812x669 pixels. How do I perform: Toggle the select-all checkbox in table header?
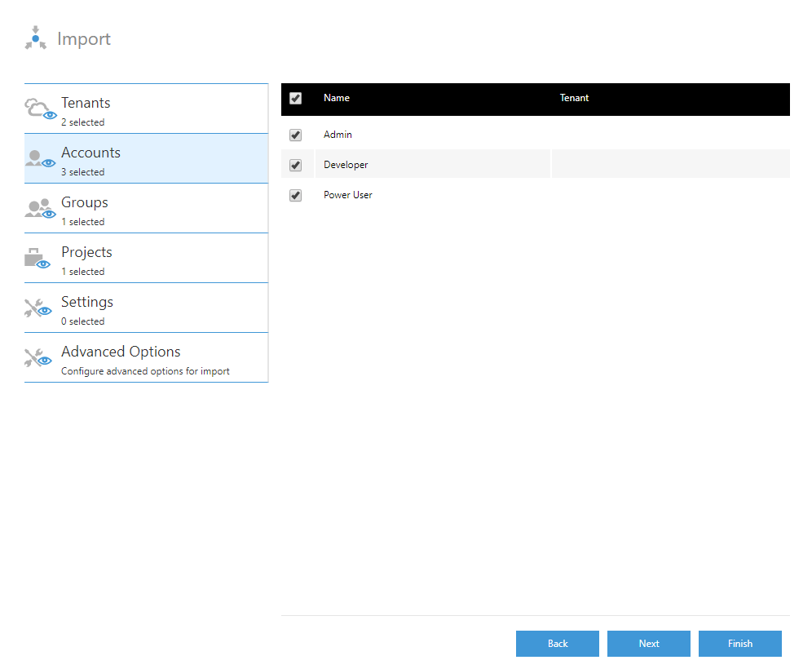coord(295,98)
